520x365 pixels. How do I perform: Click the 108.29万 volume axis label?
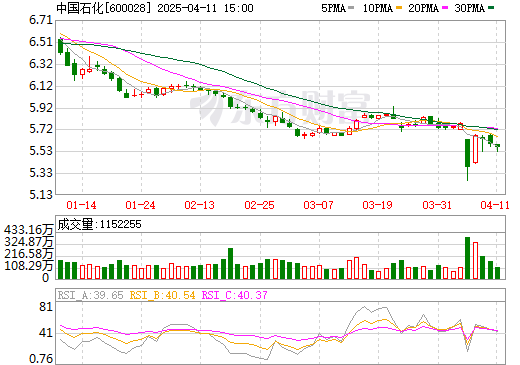pyautogui.click(x=29, y=266)
